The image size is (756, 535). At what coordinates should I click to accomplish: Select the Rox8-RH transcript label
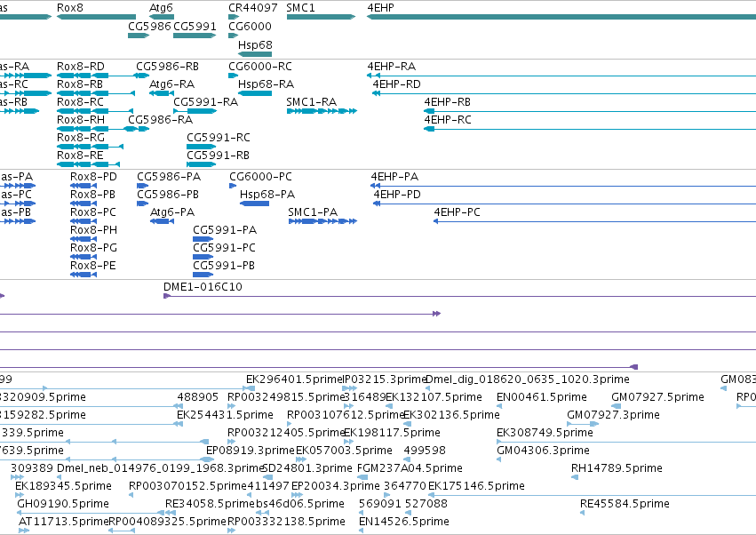tap(81, 120)
